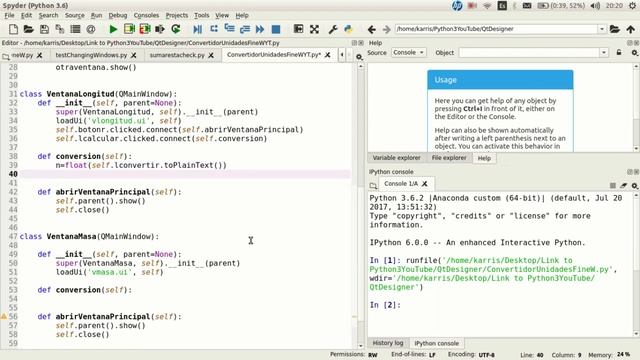The height and width of the screenshot is (360, 640).
Task: Step over current line debug icon
Action: point(214,29)
